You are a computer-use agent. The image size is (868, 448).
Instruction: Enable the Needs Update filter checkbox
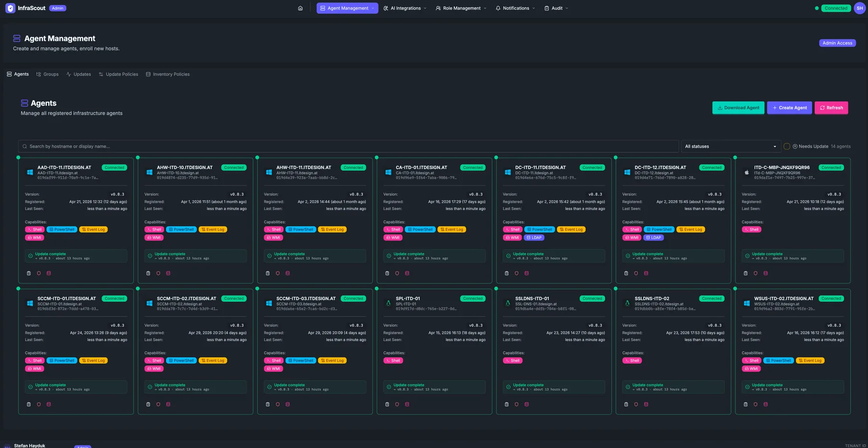coord(787,146)
